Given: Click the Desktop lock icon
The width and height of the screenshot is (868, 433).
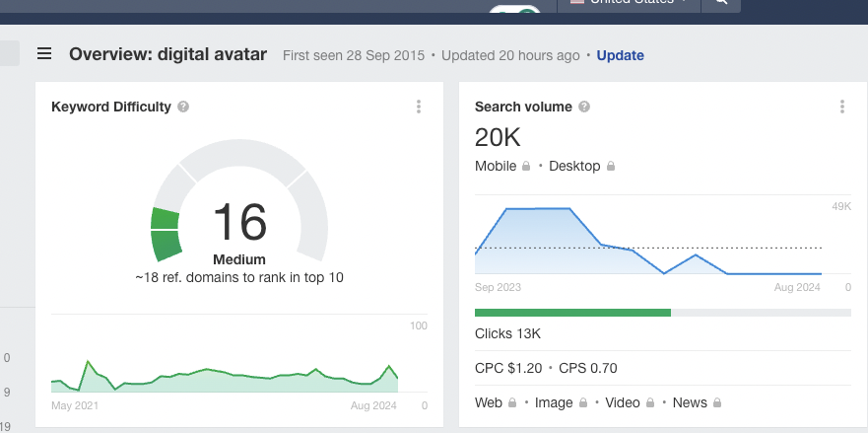Looking at the screenshot, I should [x=611, y=166].
